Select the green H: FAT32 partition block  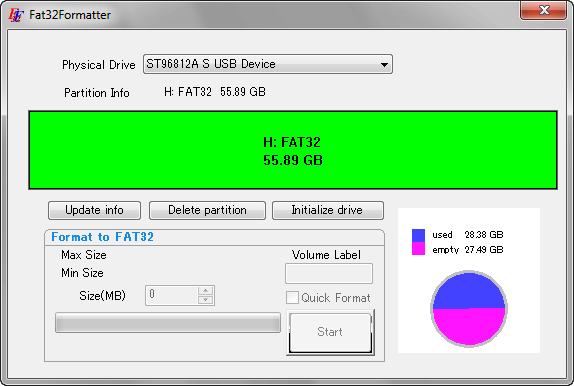[x=293, y=150]
